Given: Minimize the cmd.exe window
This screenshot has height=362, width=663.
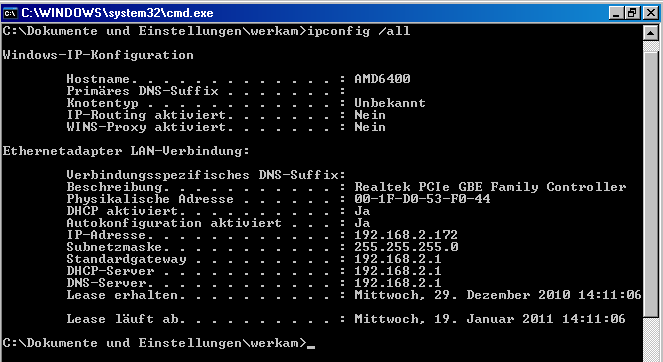Looking at the screenshot, I should [x=616, y=14].
